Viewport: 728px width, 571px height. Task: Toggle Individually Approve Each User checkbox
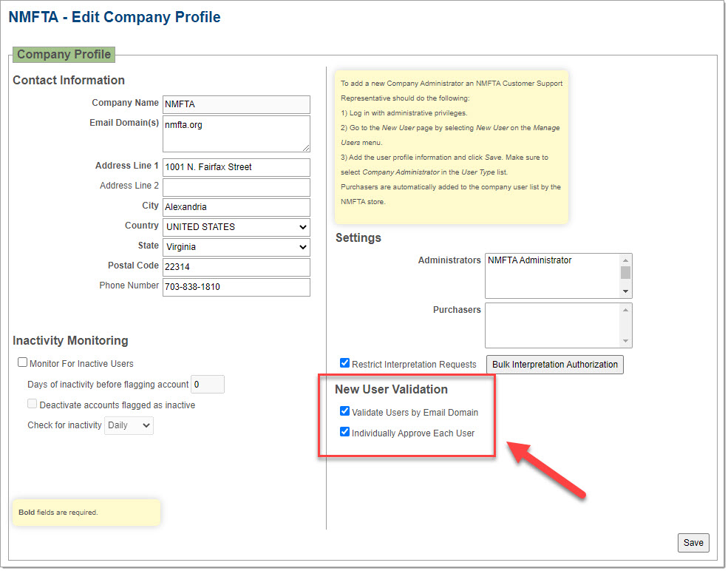click(x=345, y=433)
